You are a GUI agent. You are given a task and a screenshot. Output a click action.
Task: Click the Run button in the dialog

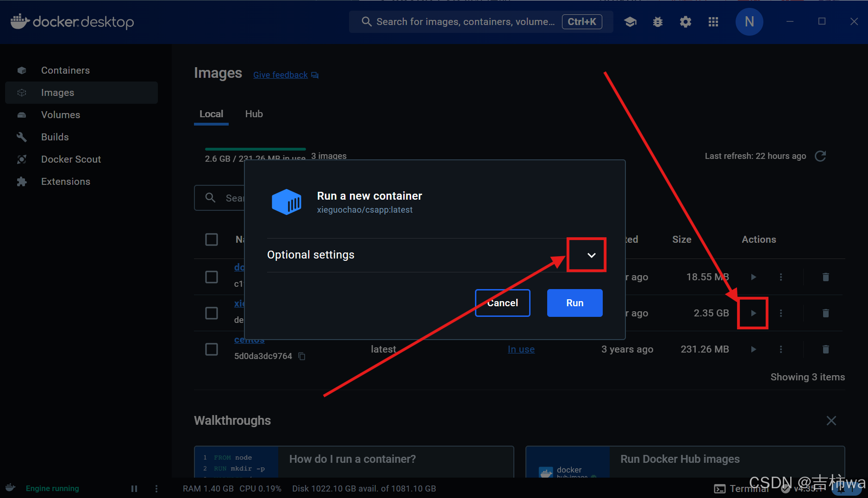point(575,303)
